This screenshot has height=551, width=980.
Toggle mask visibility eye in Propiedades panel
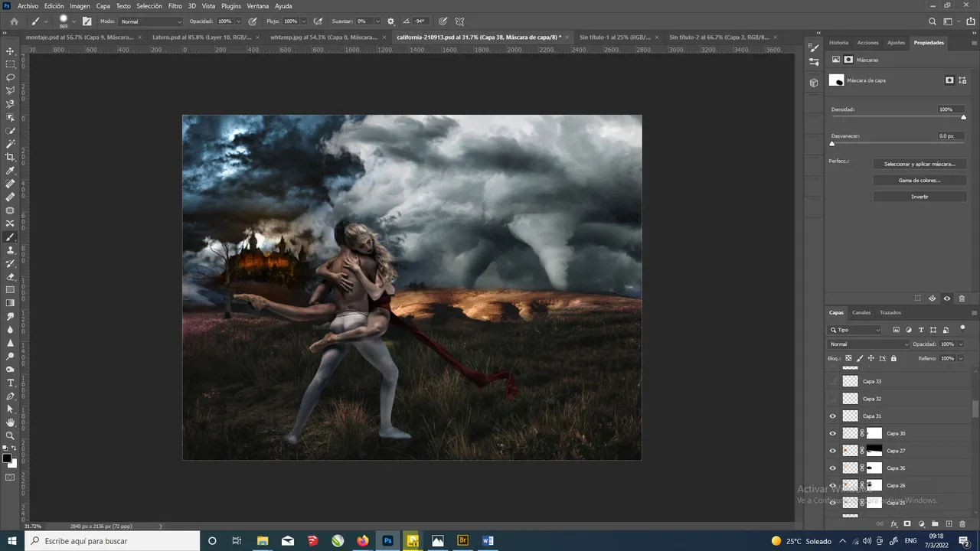[947, 298]
